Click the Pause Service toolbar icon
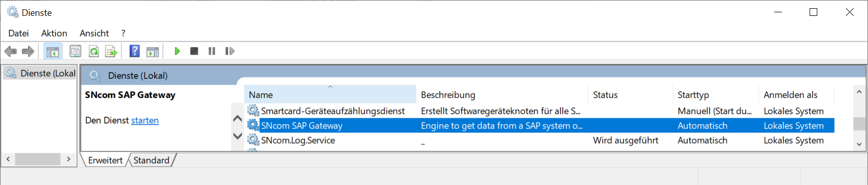This screenshot has height=185, width=868. pyautogui.click(x=212, y=51)
